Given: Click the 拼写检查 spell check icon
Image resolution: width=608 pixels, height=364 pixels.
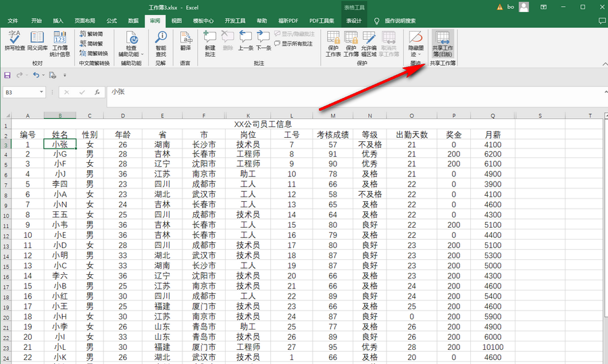Looking at the screenshot, I should pyautogui.click(x=15, y=41).
